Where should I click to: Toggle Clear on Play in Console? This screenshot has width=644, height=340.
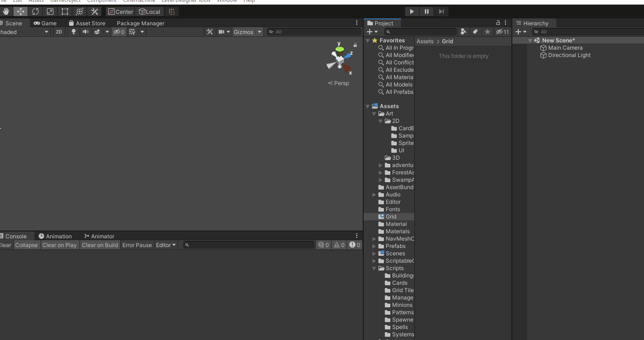[59, 245]
